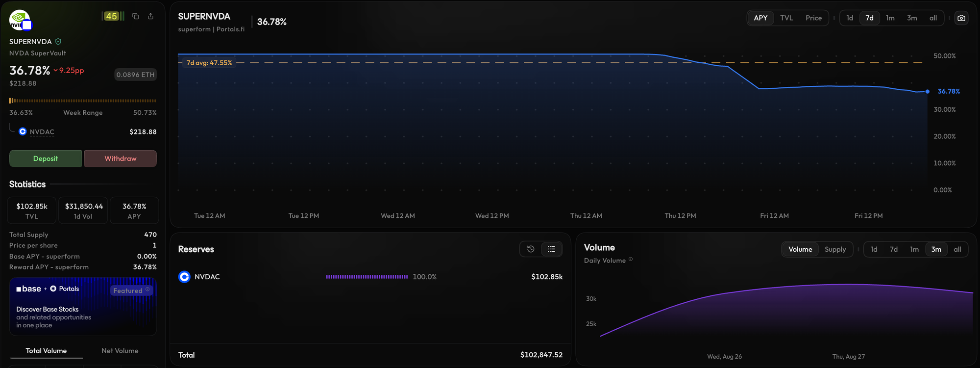Select all range on Volume chart

pos(957,249)
